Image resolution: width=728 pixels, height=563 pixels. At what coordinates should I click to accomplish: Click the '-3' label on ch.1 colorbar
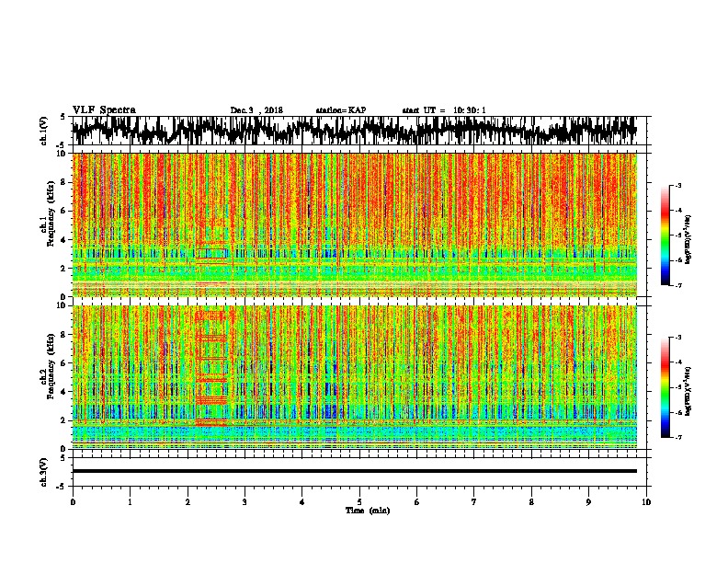pos(677,185)
